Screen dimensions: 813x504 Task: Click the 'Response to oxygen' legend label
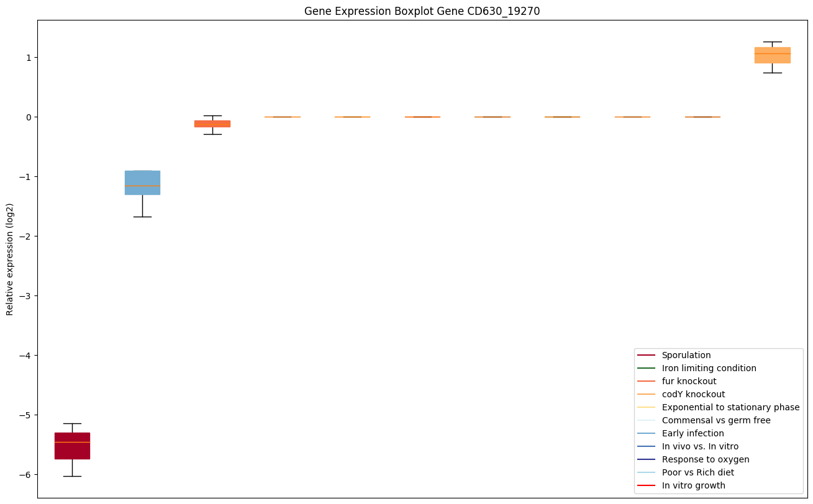pyautogui.click(x=705, y=459)
